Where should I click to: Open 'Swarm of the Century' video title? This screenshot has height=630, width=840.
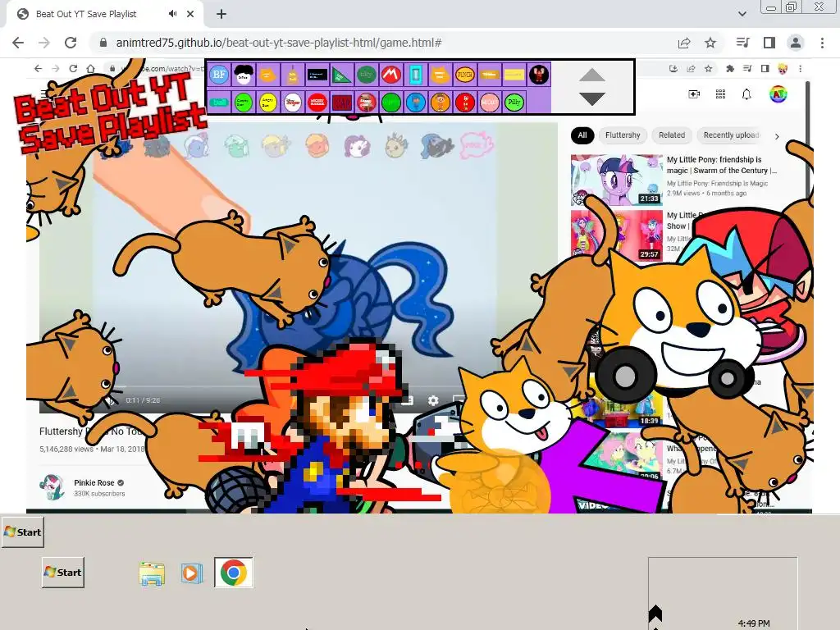click(x=721, y=165)
